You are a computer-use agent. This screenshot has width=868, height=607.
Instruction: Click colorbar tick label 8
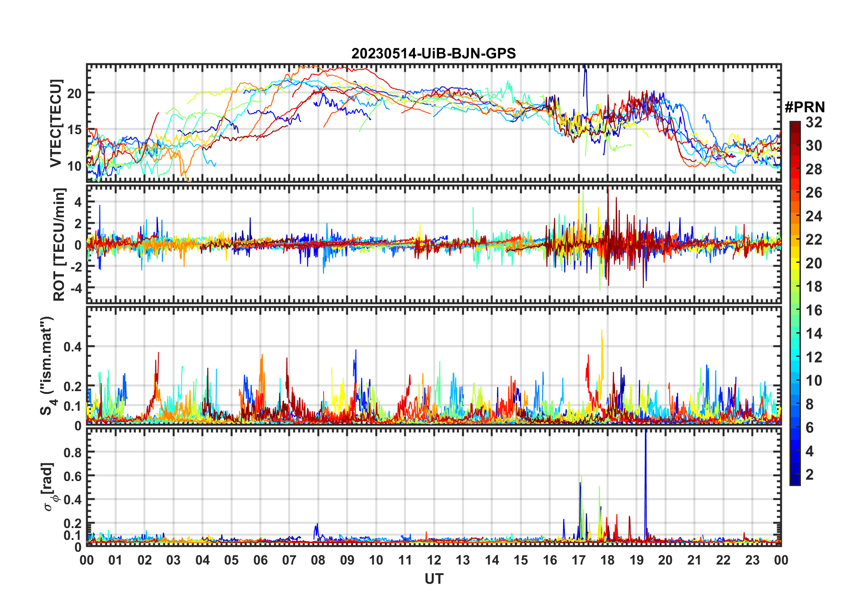click(x=810, y=404)
